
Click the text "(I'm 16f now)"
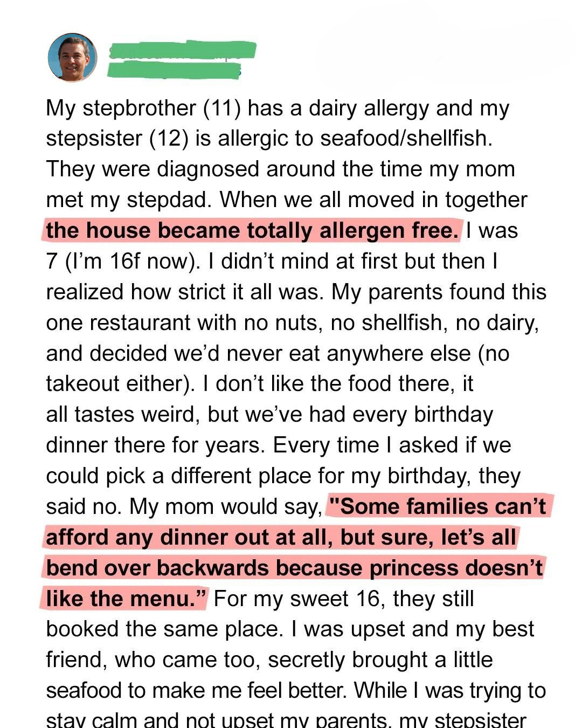(129, 262)
